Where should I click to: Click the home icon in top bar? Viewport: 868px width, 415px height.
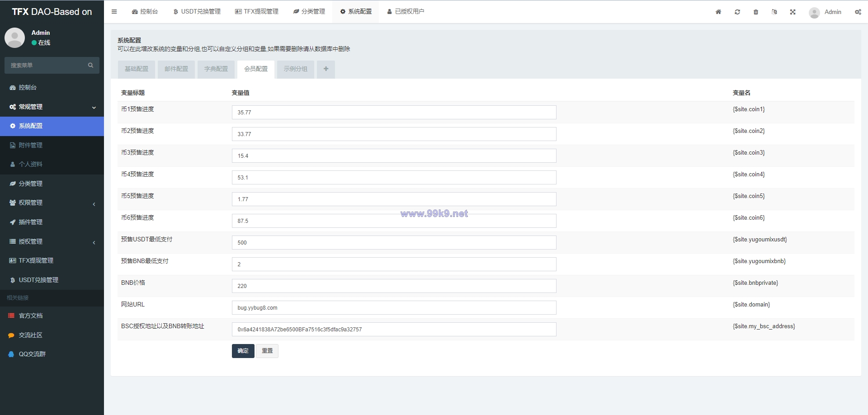click(x=718, y=12)
